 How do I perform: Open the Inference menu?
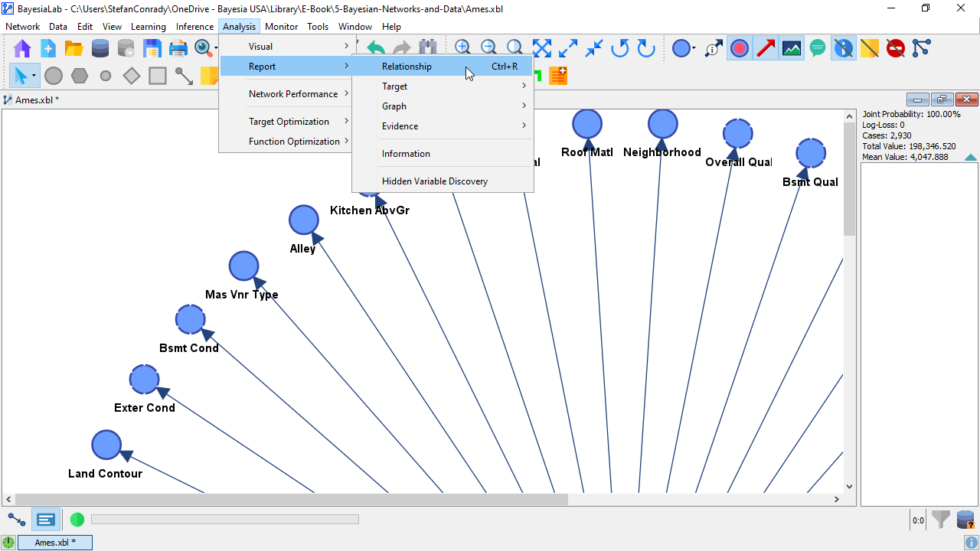click(x=194, y=27)
